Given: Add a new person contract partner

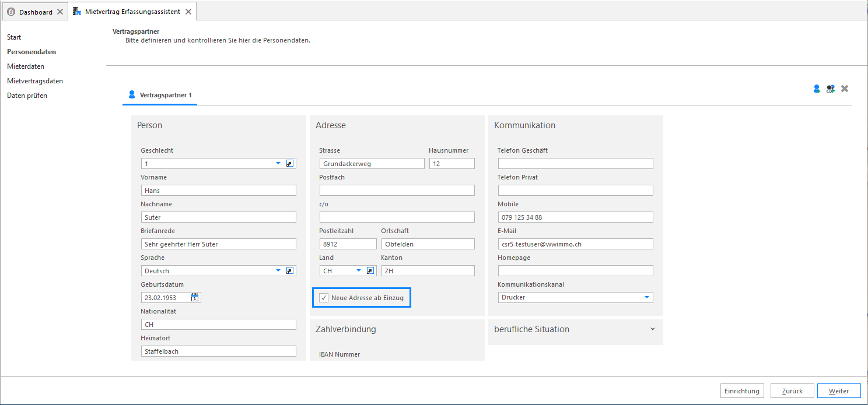Looking at the screenshot, I should [x=817, y=89].
